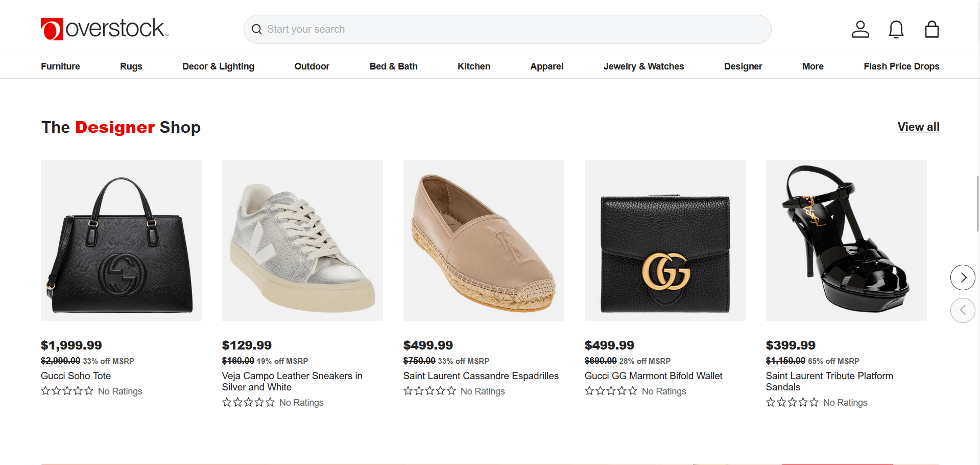View the shopping bag cart icon
This screenshot has width=980, height=465.
931,29
